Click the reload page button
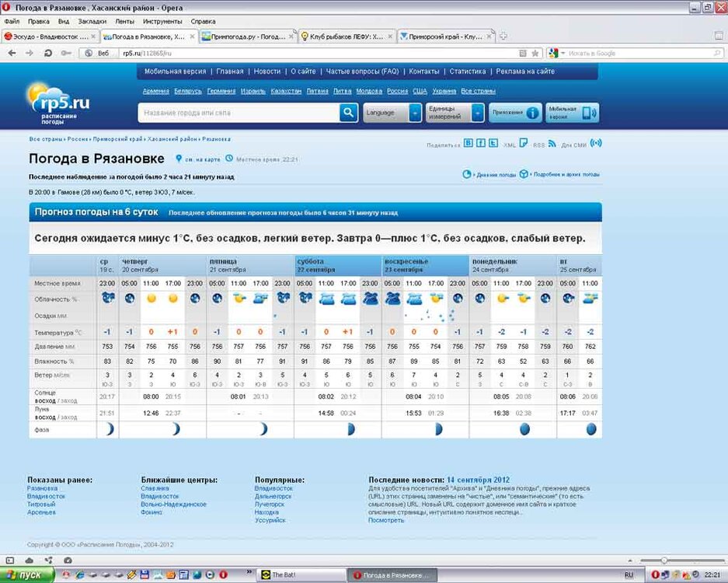Screen dimensions: 728x583 point(48,53)
